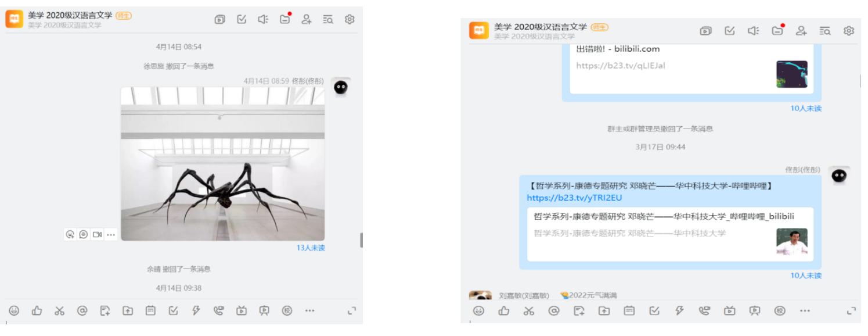Screen dimensions: 868x336
Task: Open group settings gear in right chat
Action: coord(849,31)
